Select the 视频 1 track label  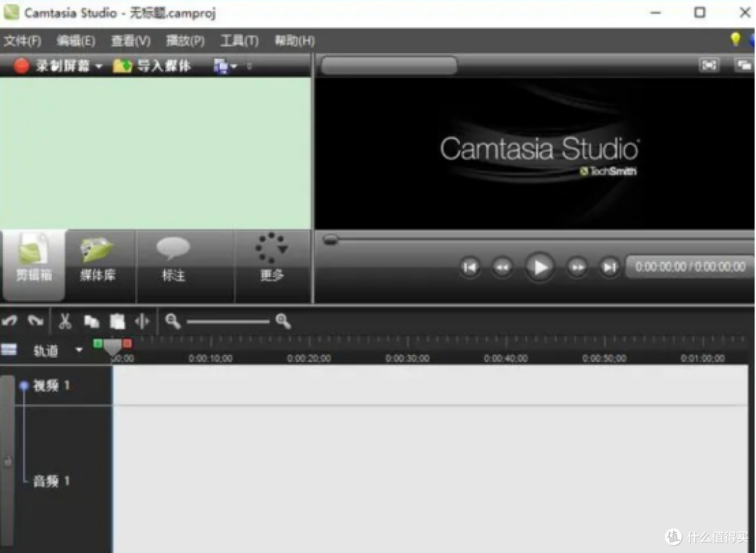(52, 386)
